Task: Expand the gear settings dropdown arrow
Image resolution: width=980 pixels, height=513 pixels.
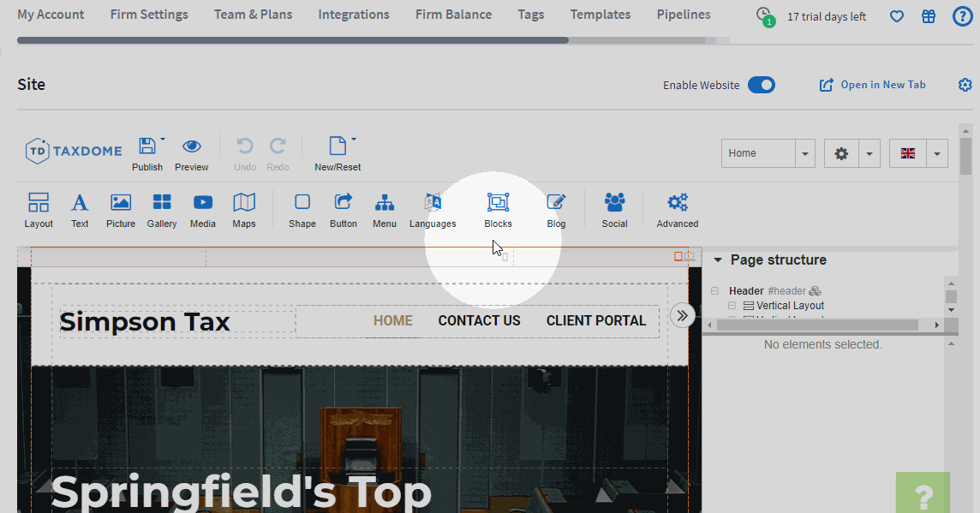Action: (869, 154)
